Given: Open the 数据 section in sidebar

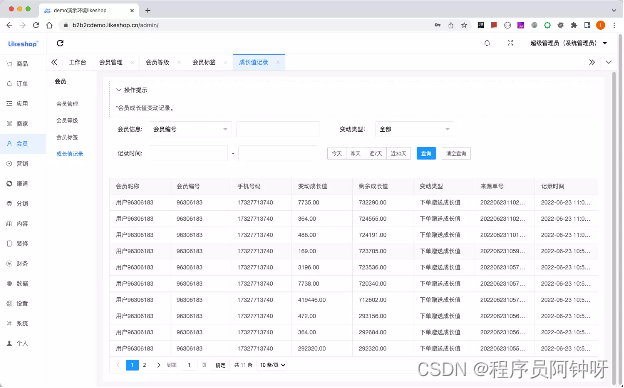Looking at the screenshot, I should pos(18,283).
